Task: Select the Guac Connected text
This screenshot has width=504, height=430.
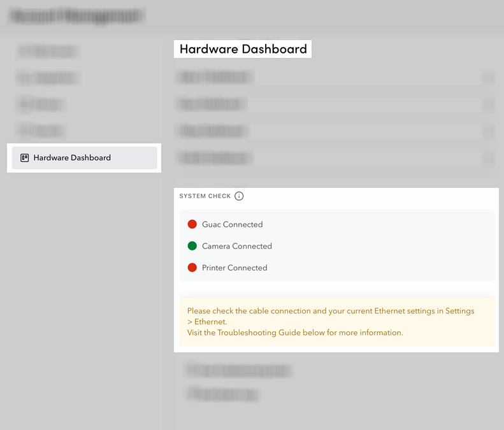Action: (x=233, y=224)
